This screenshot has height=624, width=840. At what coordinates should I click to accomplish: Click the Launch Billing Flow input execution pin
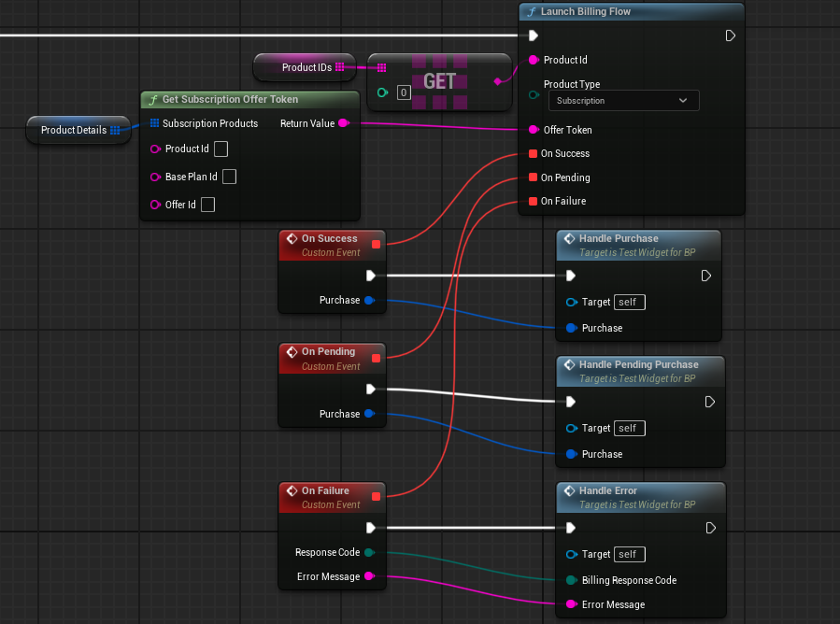pos(533,35)
